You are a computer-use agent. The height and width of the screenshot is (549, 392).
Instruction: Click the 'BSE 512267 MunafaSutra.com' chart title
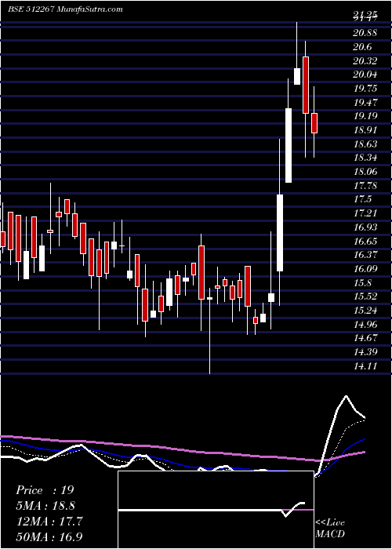(65, 9)
